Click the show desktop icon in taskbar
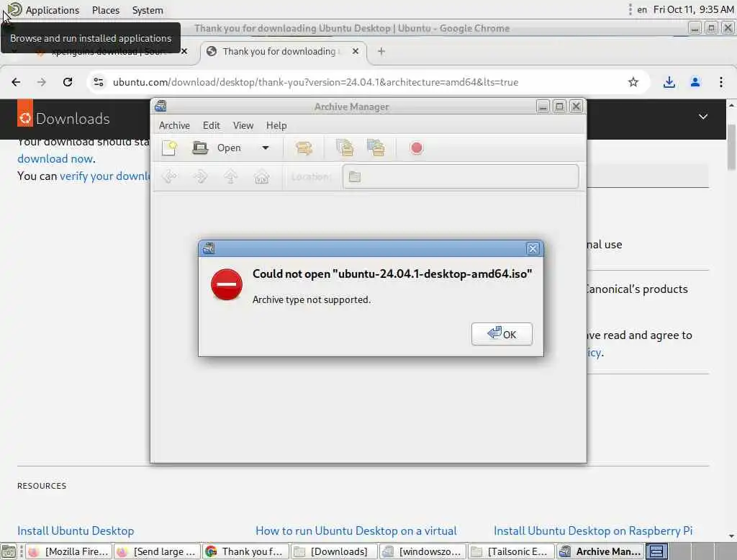The image size is (737, 560). pos(9,551)
